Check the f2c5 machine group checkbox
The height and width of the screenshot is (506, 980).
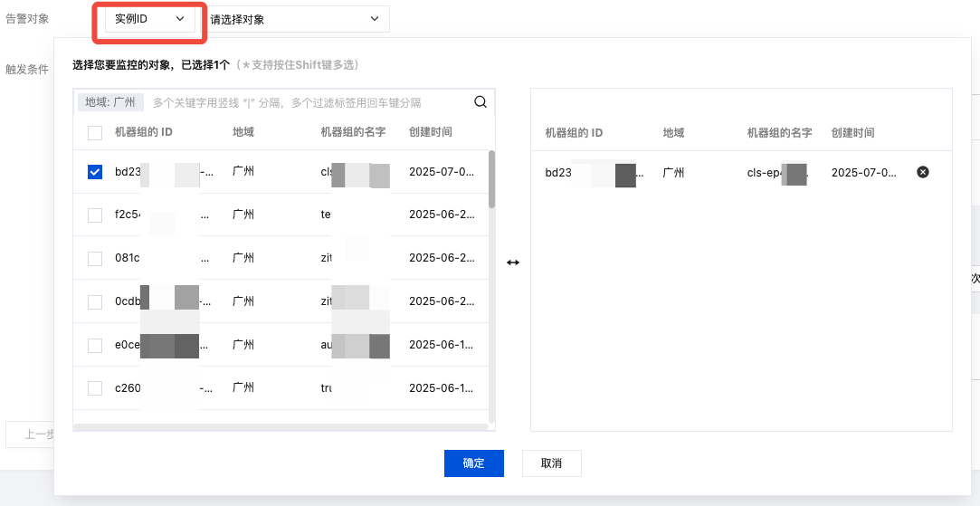coord(95,215)
